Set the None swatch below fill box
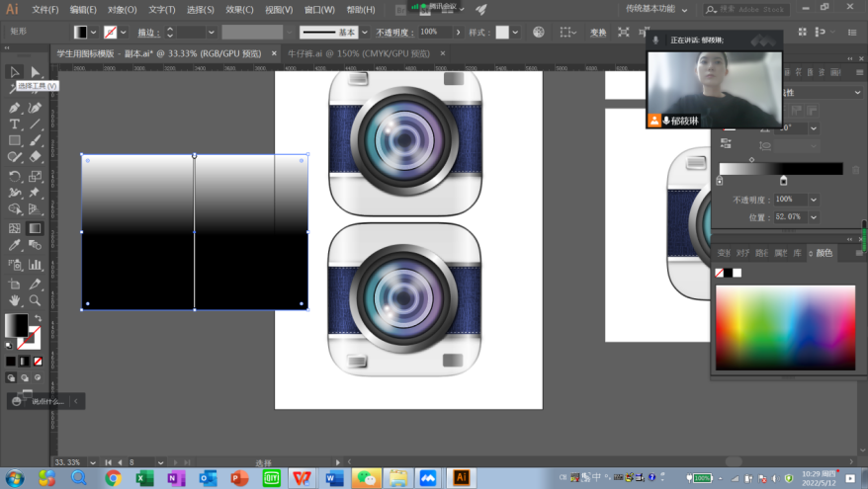The width and height of the screenshot is (868, 489). click(x=38, y=360)
